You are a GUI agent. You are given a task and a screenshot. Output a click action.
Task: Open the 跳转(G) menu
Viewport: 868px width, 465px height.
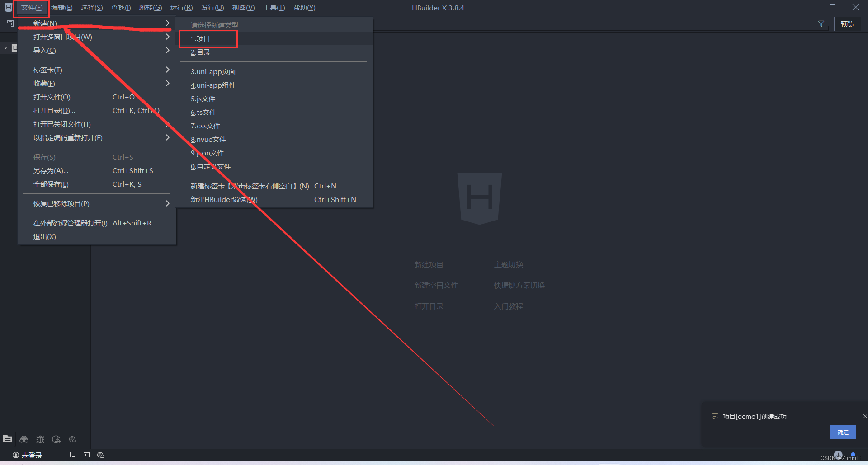151,8
